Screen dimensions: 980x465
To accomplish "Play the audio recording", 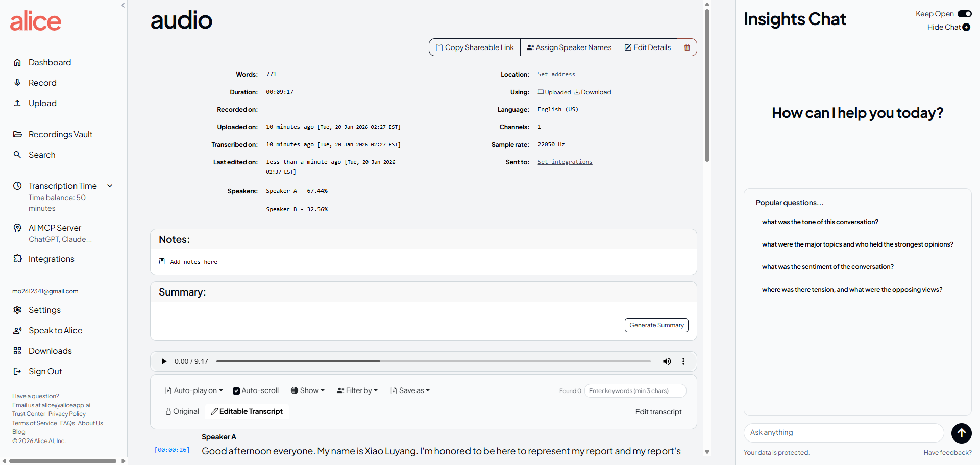I will [x=164, y=361].
